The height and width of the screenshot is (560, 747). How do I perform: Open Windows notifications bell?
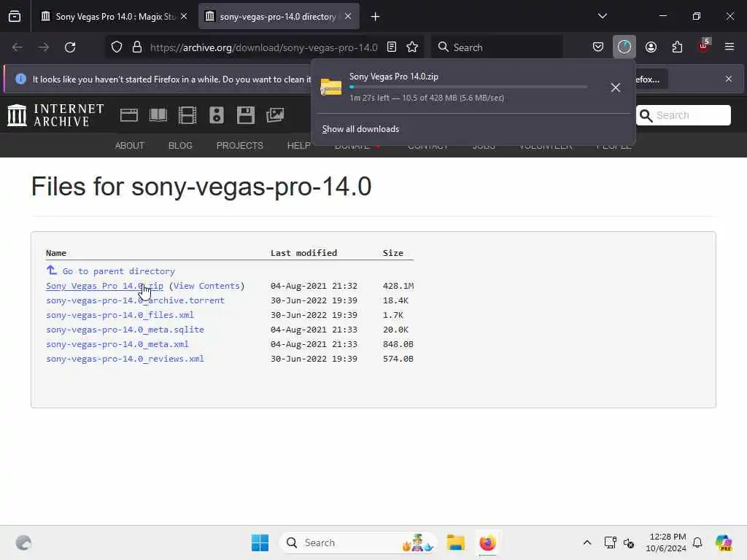(697, 542)
